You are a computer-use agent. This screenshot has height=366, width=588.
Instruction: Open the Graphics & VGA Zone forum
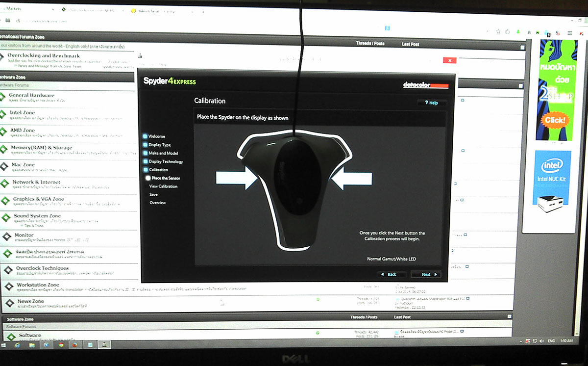[39, 199]
